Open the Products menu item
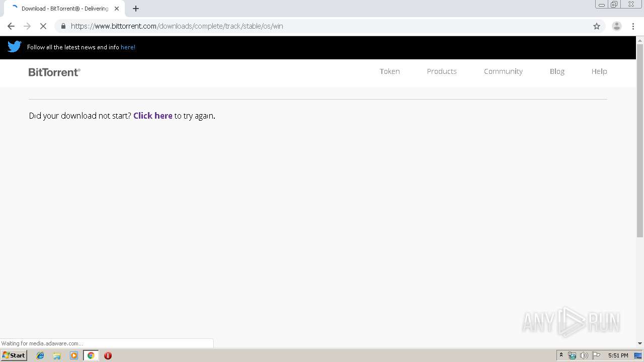The height and width of the screenshot is (362, 644). click(442, 71)
